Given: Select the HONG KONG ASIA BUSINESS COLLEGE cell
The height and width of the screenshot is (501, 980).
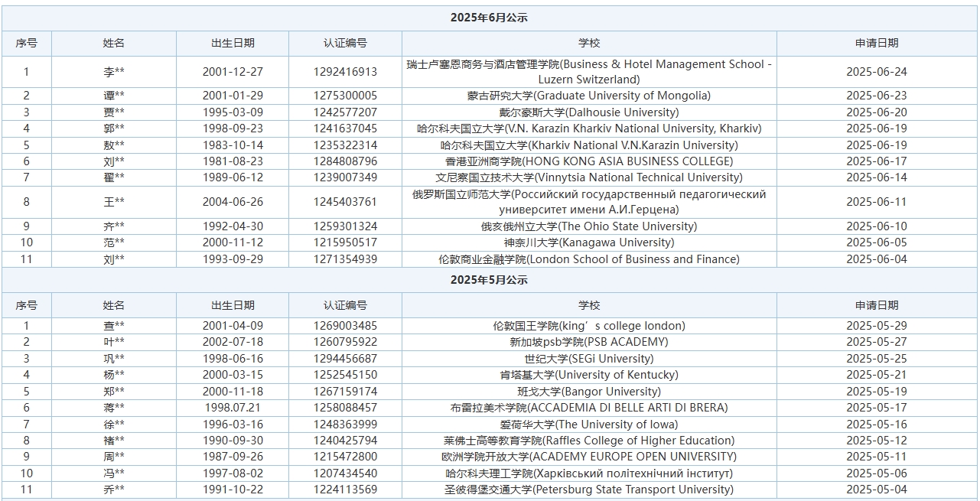Looking at the screenshot, I should [x=589, y=161].
